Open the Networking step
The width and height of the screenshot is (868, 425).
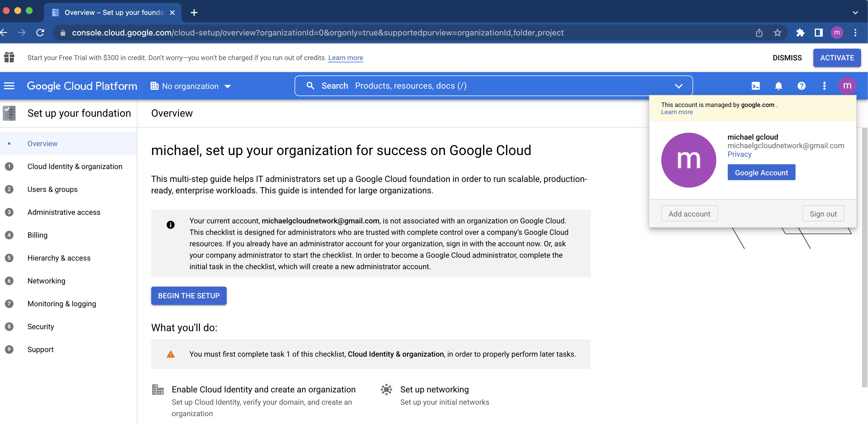pyautogui.click(x=68, y=281)
